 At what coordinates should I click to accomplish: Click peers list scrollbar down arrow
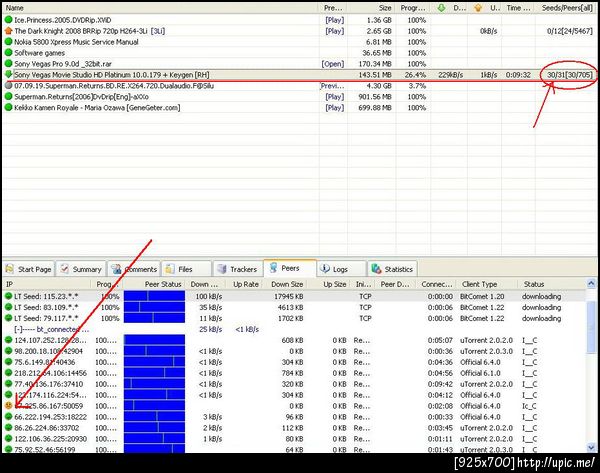(x=591, y=447)
